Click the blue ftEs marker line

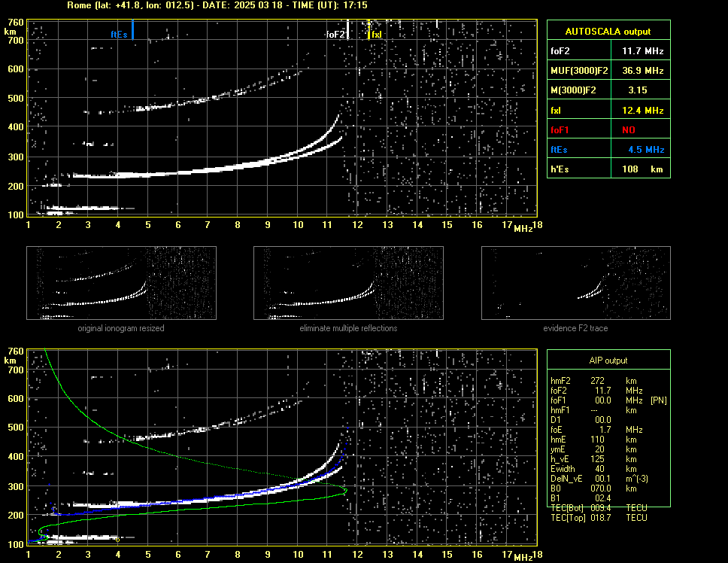133,29
